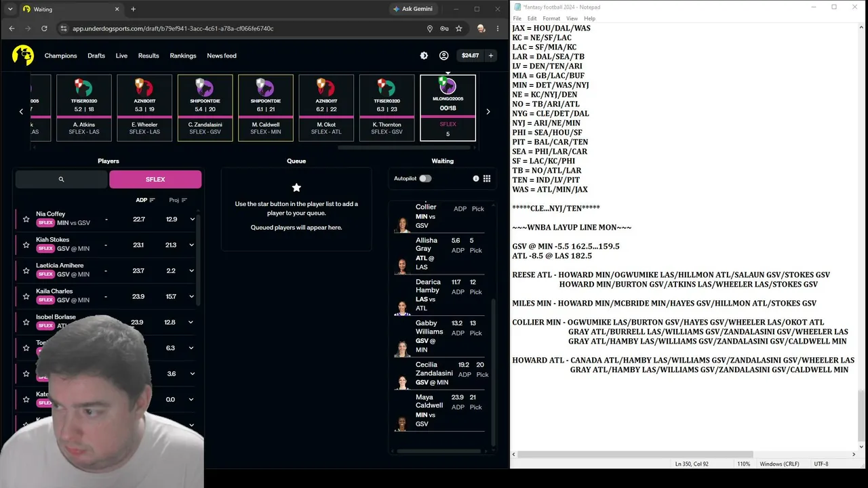Open Notepad Help menu
Image resolution: width=868 pixels, height=488 pixels.
(590, 18)
